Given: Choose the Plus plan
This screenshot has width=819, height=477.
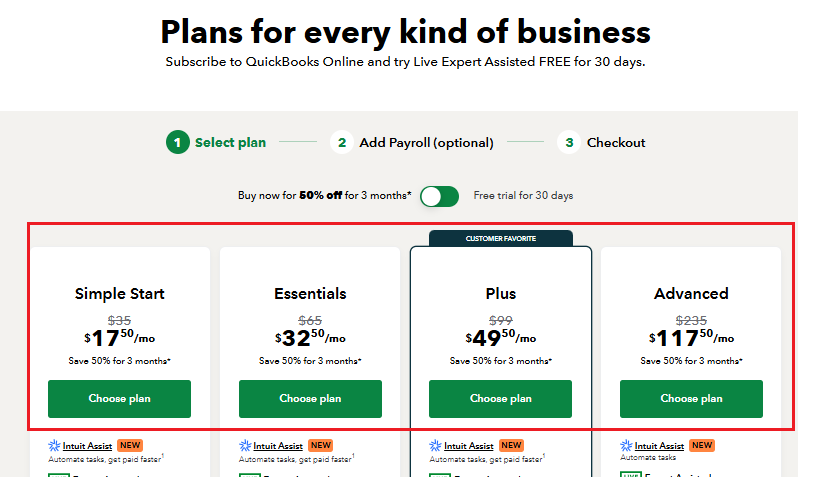Looking at the screenshot, I should coord(501,399).
